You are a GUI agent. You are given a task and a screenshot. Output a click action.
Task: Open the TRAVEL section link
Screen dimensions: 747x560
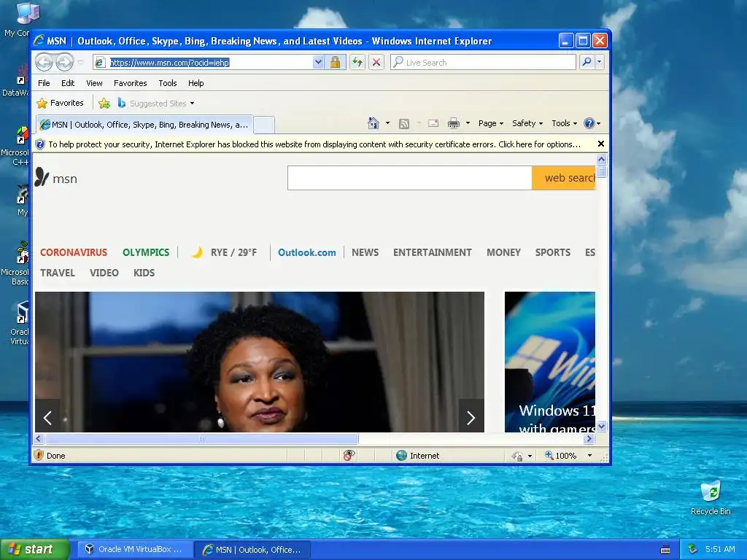click(x=58, y=273)
